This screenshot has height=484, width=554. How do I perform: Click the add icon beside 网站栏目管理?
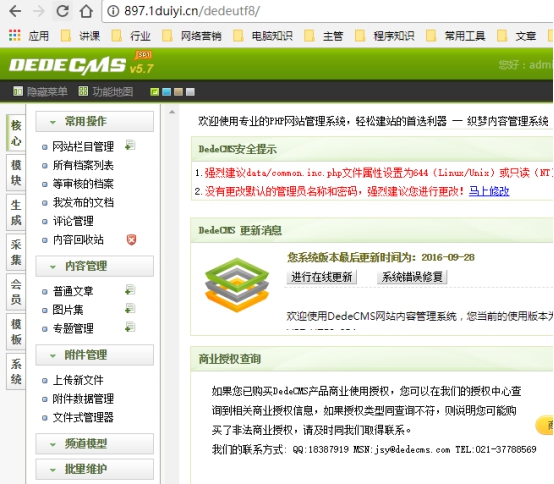pyautogui.click(x=130, y=145)
